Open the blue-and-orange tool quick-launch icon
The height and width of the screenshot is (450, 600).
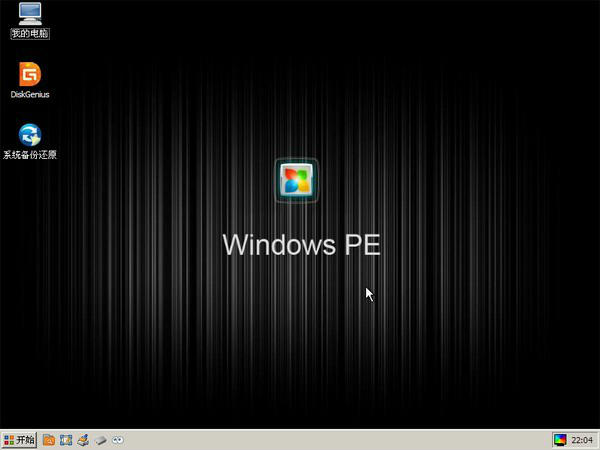click(x=83, y=440)
